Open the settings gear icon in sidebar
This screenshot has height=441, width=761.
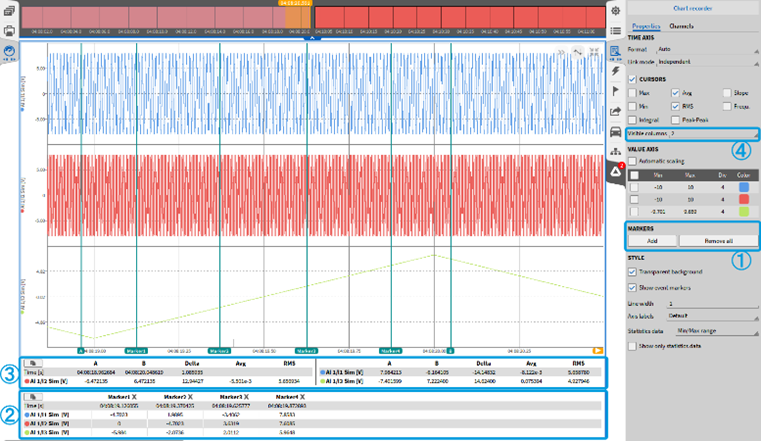click(x=616, y=10)
